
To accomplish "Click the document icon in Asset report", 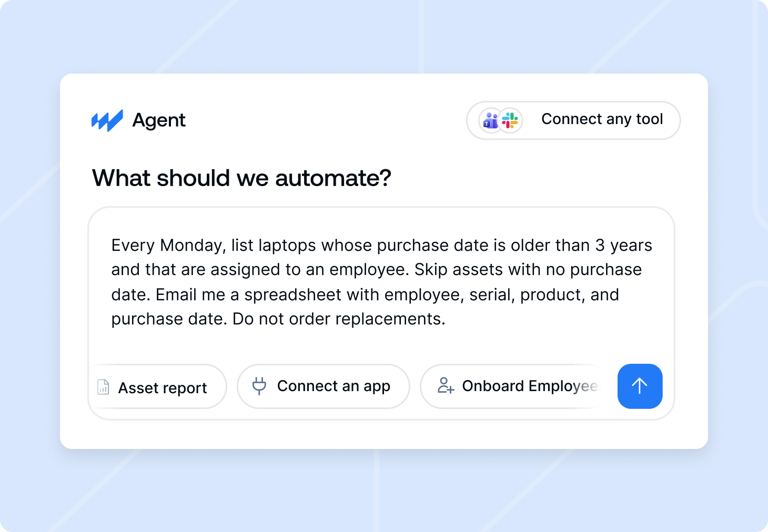I will point(104,387).
